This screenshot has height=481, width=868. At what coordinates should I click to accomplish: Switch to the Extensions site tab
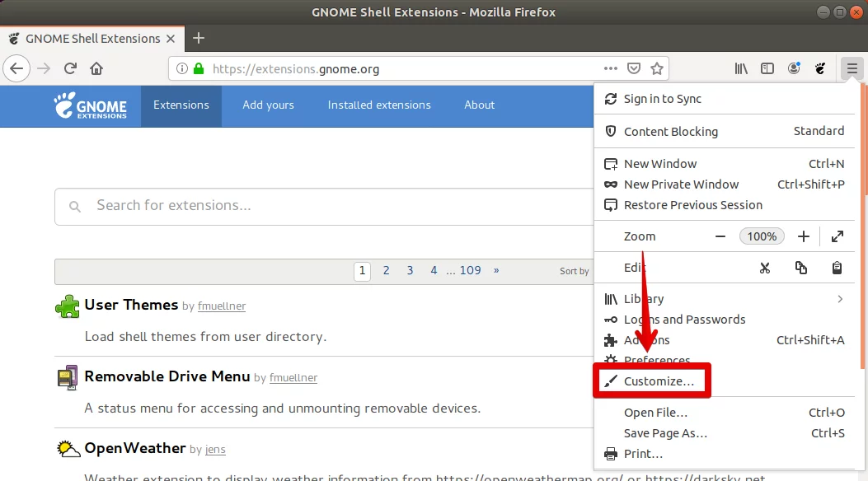[181, 105]
